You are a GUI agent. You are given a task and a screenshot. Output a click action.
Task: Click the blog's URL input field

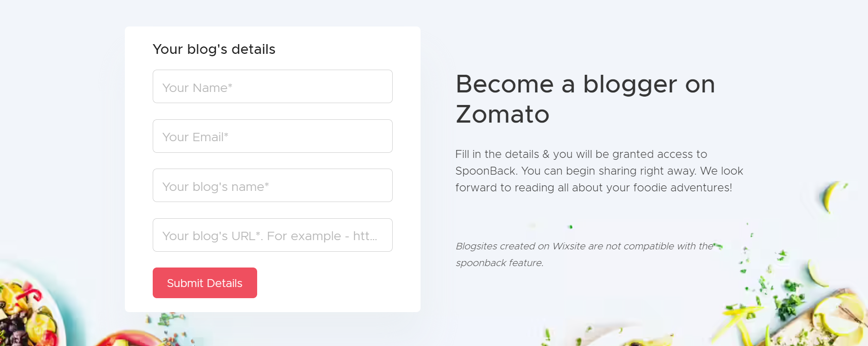(x=272, y=235)
